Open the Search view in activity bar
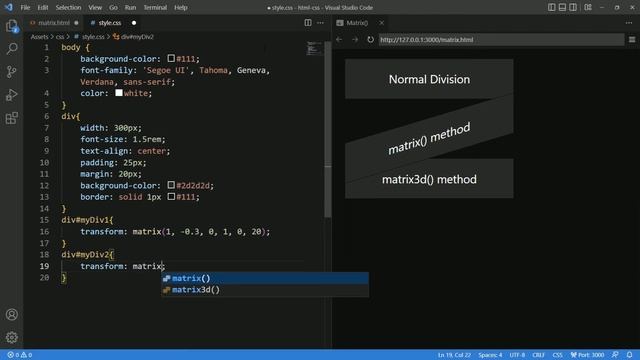This screenshot has height=360, width=640. 11,49
